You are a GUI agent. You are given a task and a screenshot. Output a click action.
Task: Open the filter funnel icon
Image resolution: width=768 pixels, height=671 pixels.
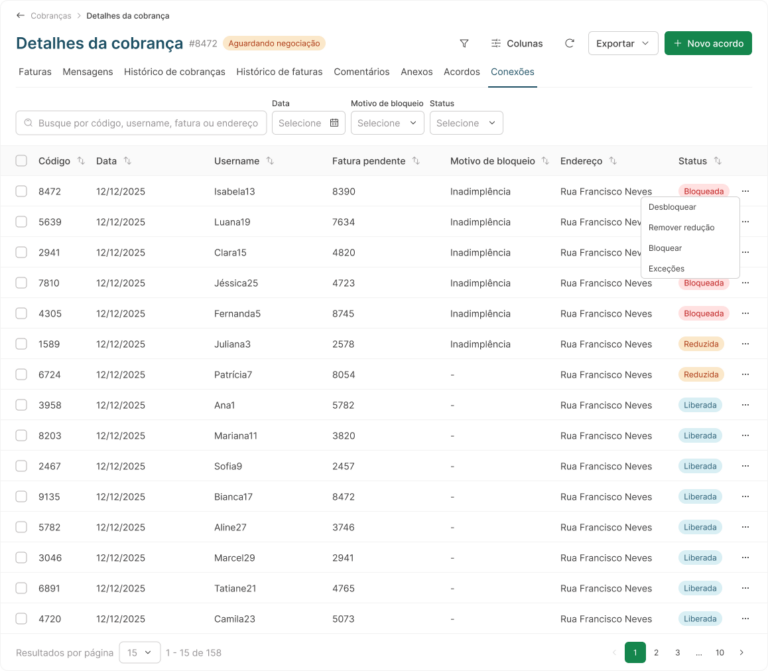[x=464, y=44]
